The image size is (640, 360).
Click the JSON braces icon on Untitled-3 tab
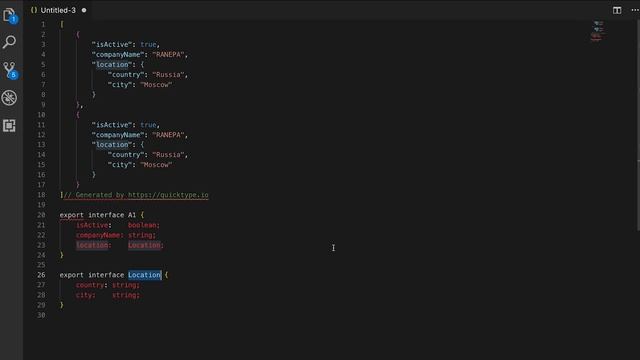[x=33, y=10]
